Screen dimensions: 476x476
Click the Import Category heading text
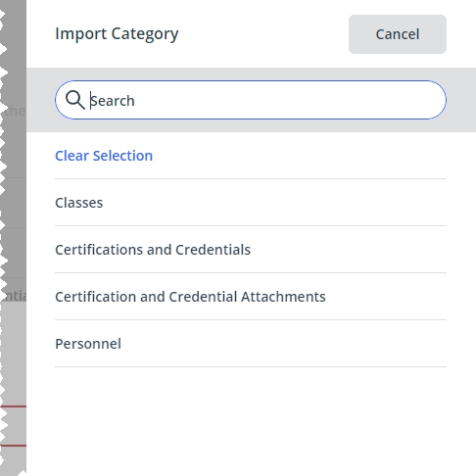click(117, 34)
